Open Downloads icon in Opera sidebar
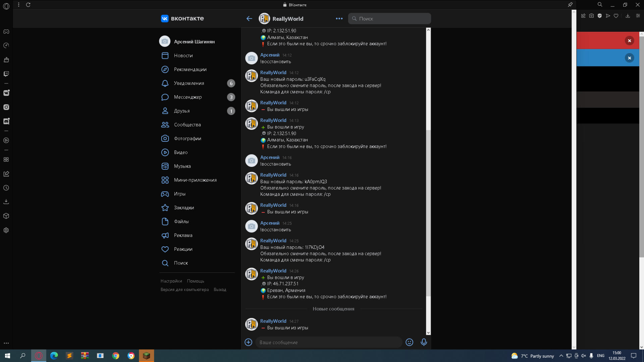Screen dimensions: 644x362 6,202
